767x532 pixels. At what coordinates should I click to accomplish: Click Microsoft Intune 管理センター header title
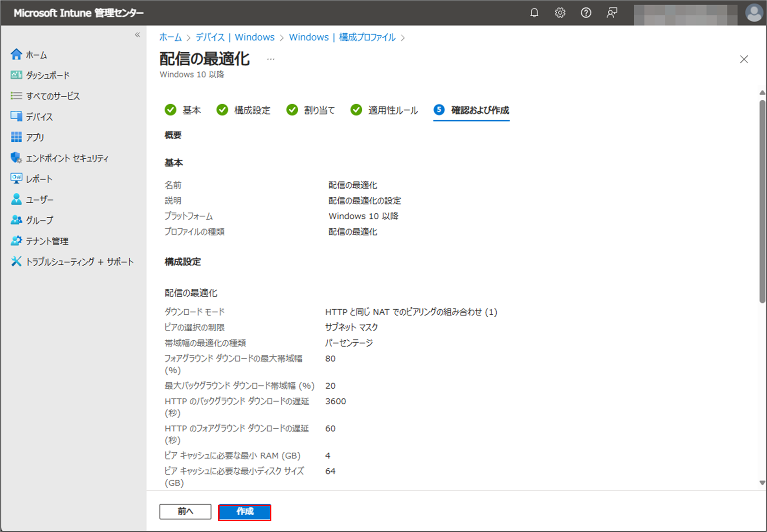tap(79, 13)
